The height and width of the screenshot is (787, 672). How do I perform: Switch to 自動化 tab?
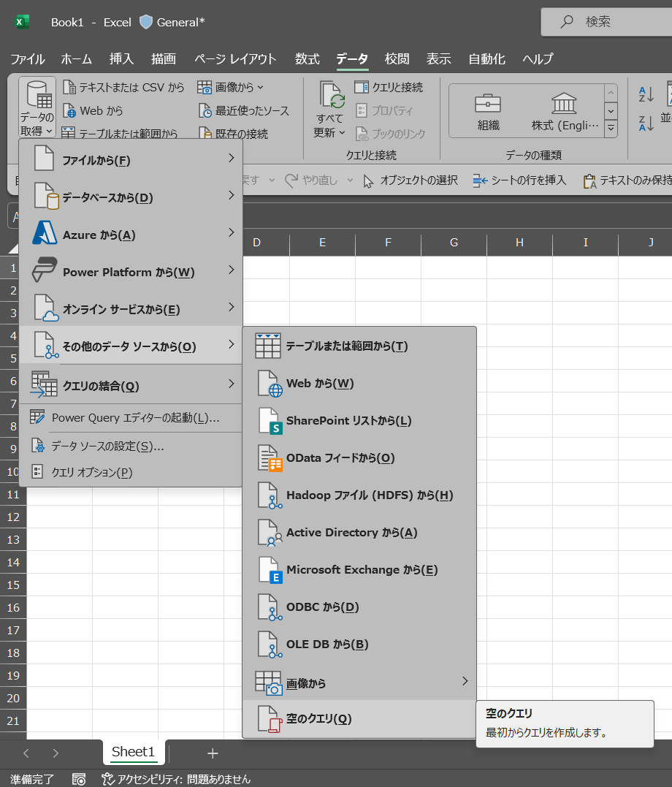pos(486,58)
